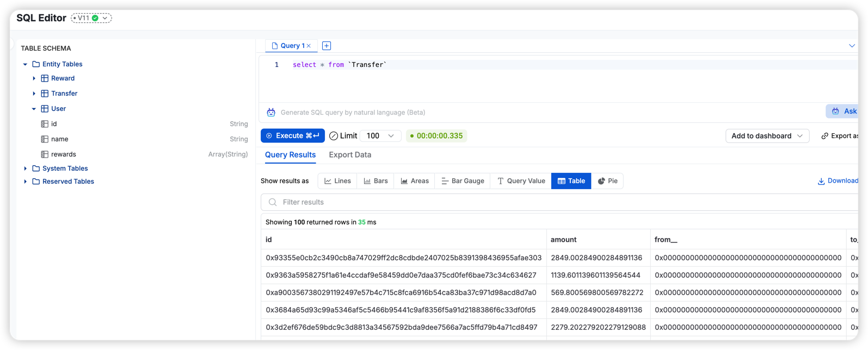
Task: Click the query time 00:00:00.335 badge
Action: pos(436,136)
